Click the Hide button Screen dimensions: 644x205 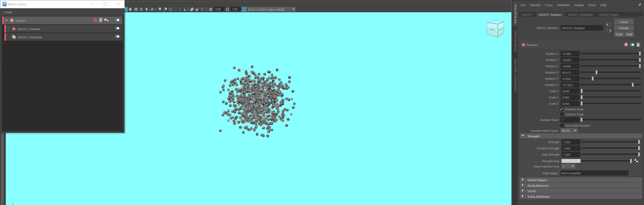[x=629, y=34]
